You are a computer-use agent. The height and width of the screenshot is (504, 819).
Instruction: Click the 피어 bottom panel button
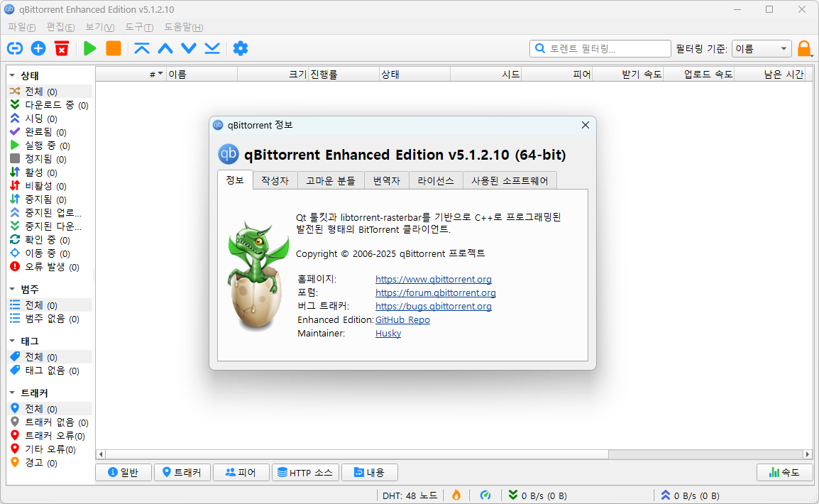[x=241, y=472]
